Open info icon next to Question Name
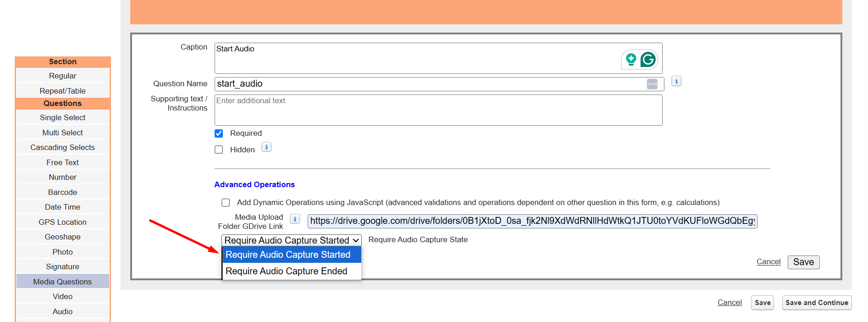The width and height of the screenshot is (868, 322). [676, 81]
